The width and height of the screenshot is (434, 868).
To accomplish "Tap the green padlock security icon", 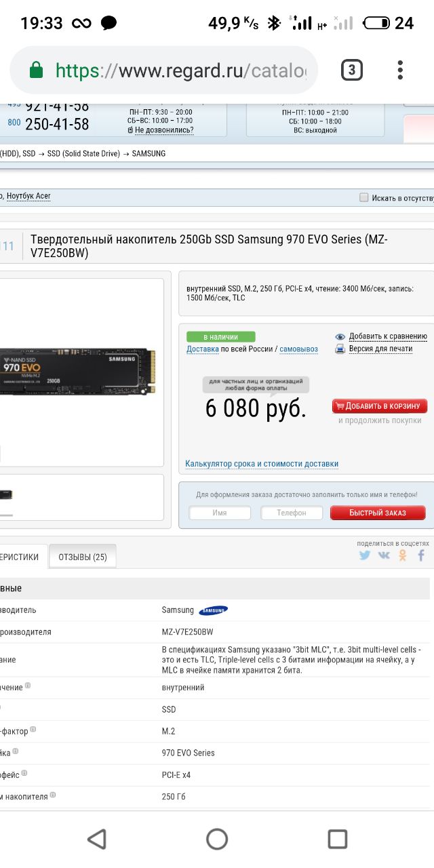I will point(36,70).
